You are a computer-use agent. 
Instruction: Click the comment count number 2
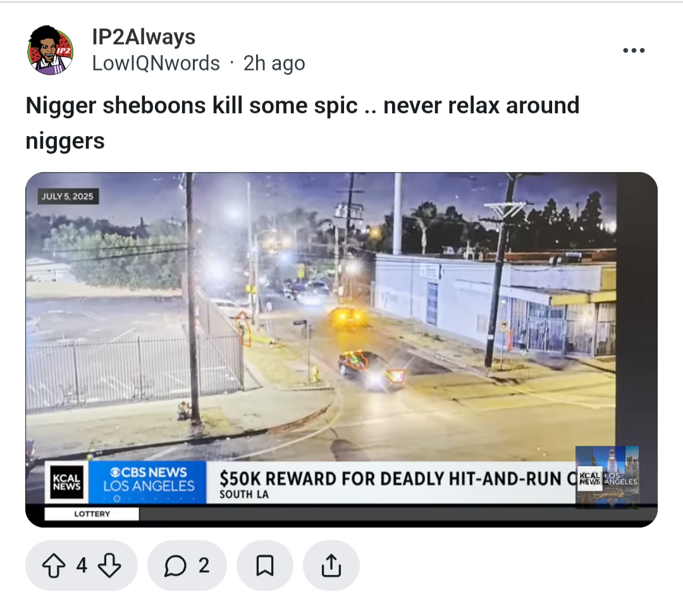coord(204,565)
